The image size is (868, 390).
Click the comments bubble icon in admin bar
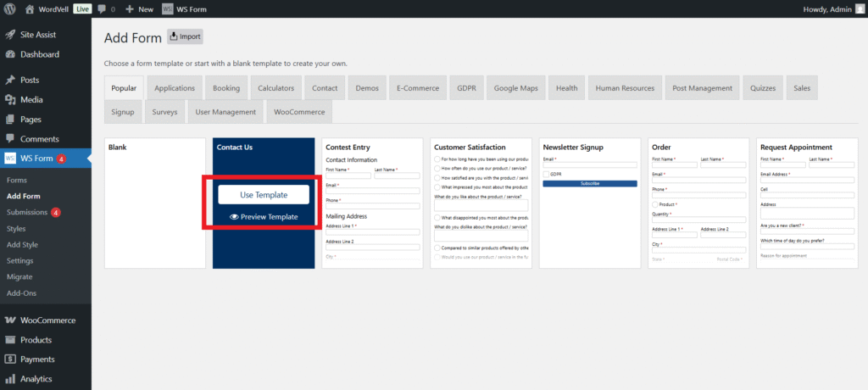pyautogui.click(x=102, y=8)
